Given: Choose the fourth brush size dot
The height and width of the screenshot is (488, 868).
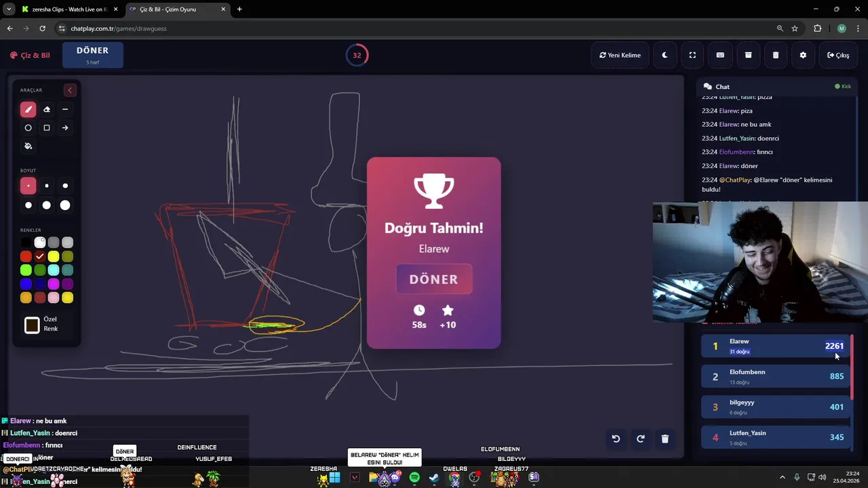Looking at the screenshot, I should click(28, 205).
